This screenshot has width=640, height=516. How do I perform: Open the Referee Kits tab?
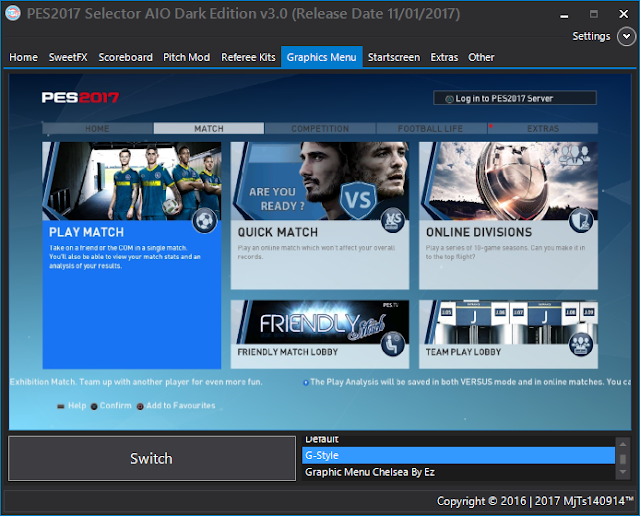248,57
